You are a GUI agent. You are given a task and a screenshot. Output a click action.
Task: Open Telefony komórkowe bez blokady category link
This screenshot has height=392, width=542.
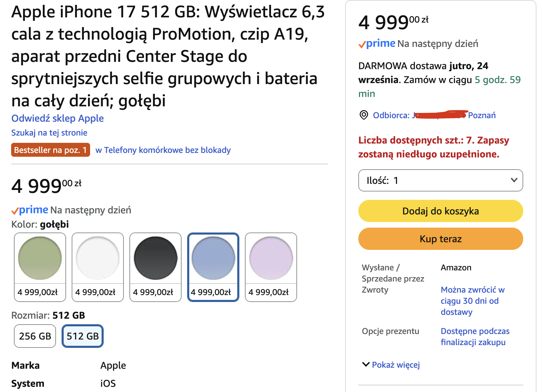[163, 150]
